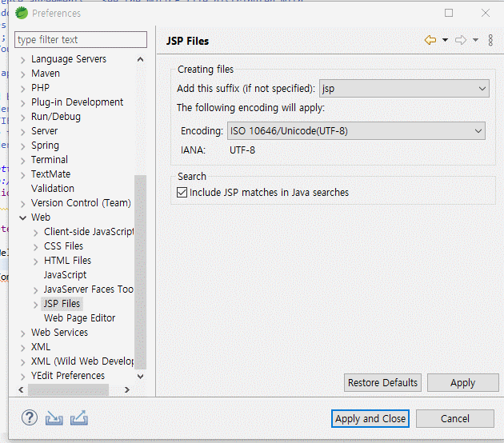Toggle Include JSP matches in Java searches

coord(182,193)
